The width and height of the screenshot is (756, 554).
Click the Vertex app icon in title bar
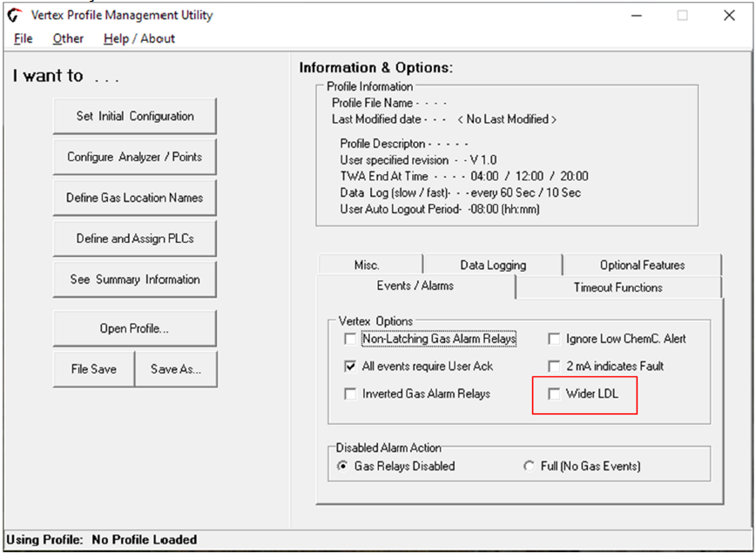15,16
